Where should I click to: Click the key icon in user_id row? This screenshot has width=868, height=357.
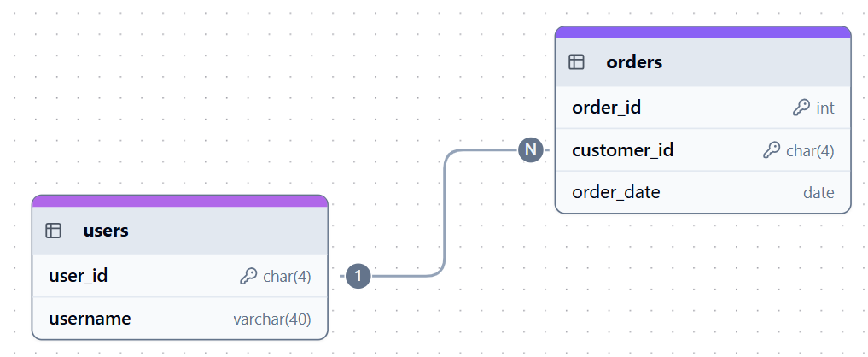click(x=248, y=276)
